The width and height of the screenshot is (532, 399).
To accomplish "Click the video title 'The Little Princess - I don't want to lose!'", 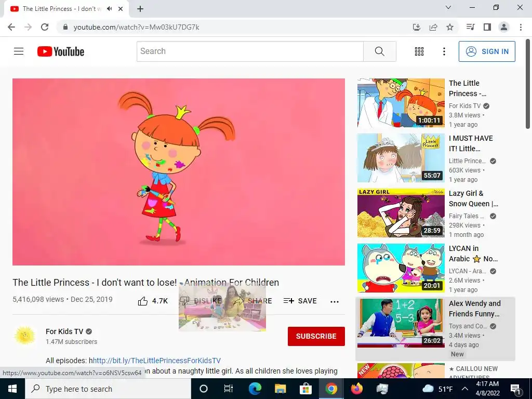I will click(x=146, y=282).
